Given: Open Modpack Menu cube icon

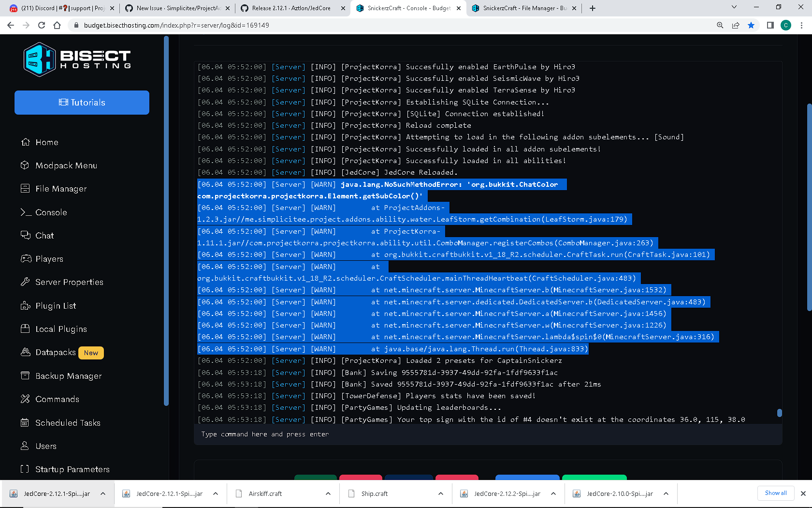Looking at the screenshot, I should click(x=25, y=165).
